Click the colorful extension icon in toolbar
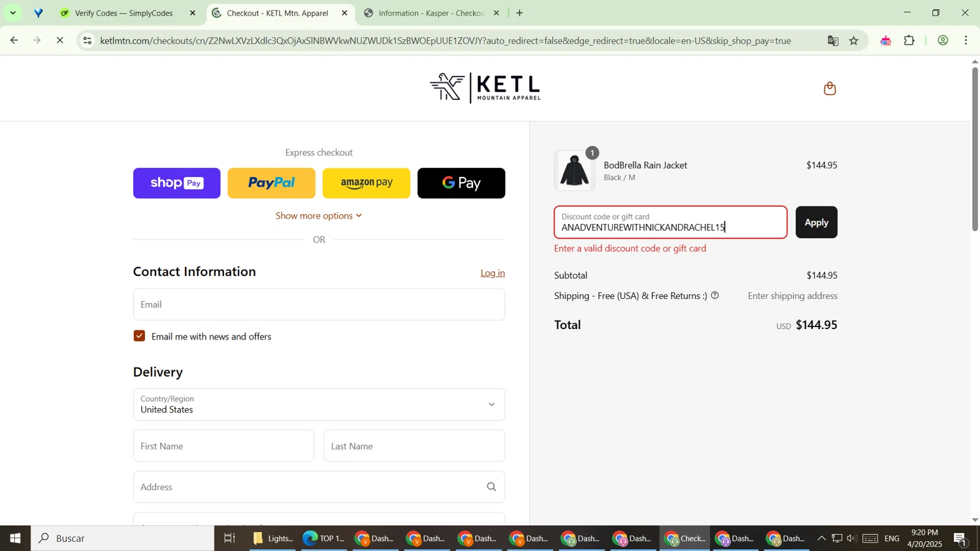The height and width of the screenshot is (551, 980). [885, 40]
